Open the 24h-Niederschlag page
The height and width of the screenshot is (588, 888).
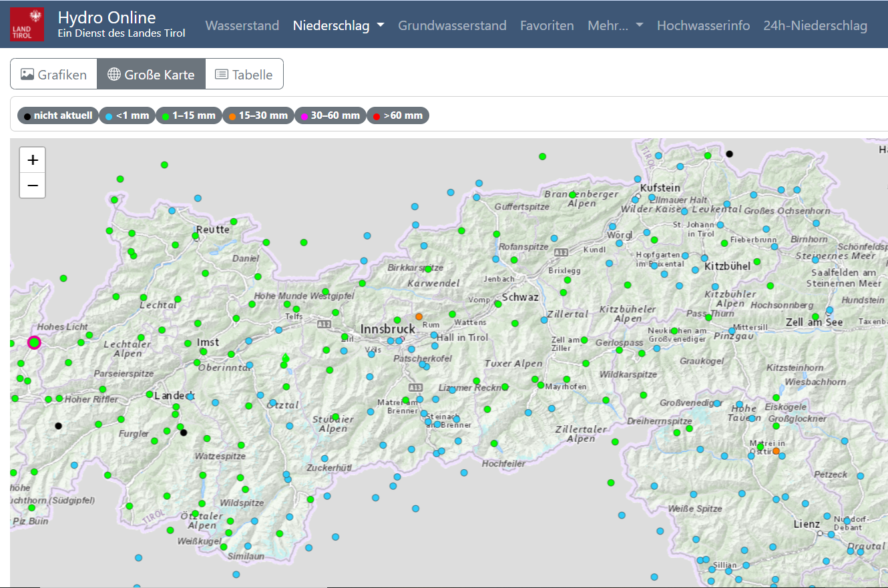[x=815, y=25]
